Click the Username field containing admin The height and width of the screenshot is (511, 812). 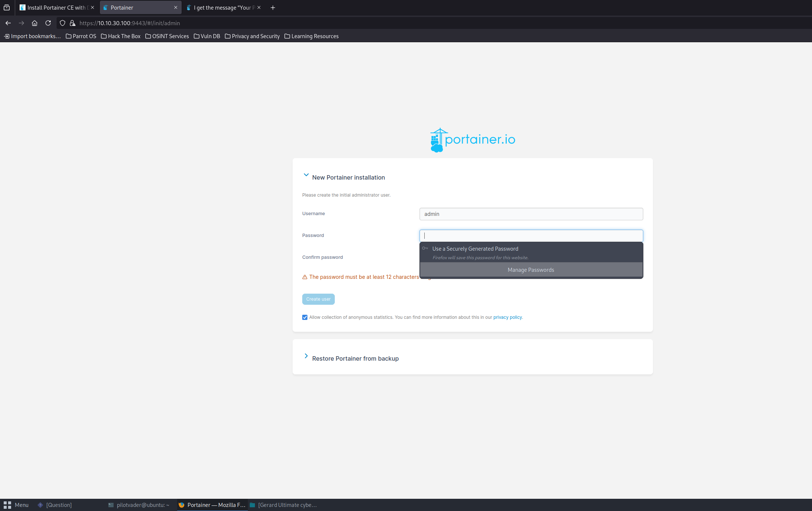click(530, 214)
